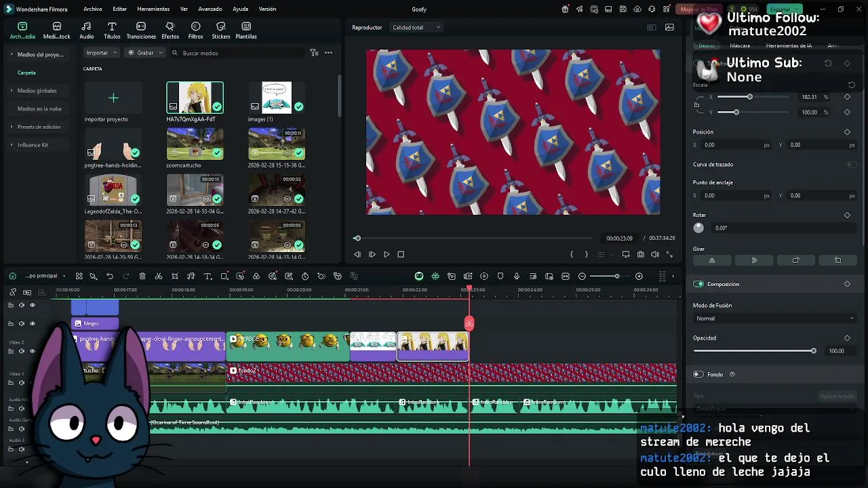Click the scissors split icon in timeline toolbar

159,276
